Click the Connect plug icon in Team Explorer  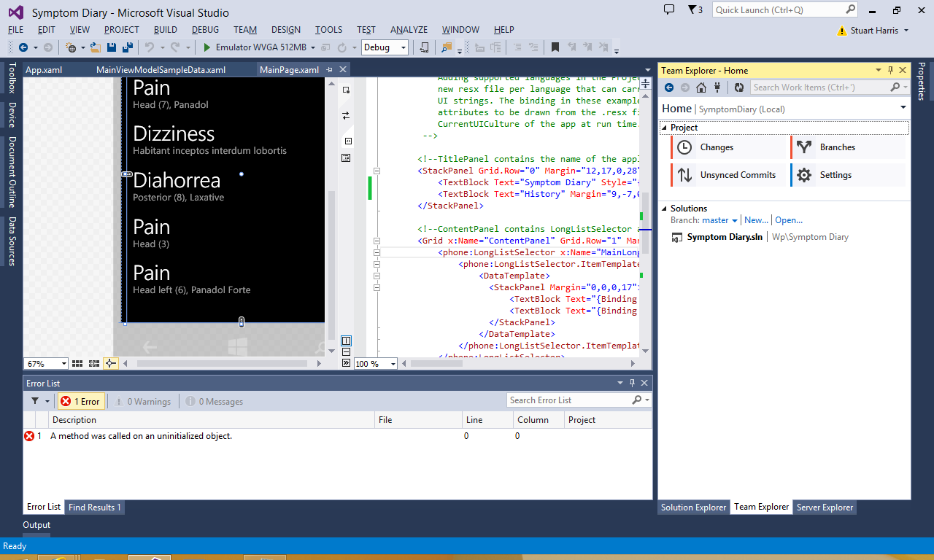pos(718,87)
